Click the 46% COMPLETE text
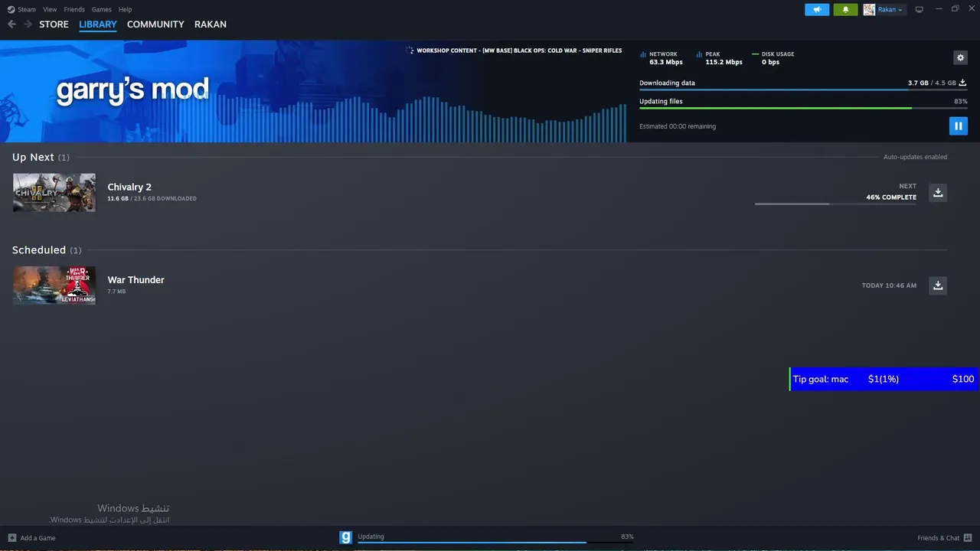Image resolution: width=980 pixels, height=551 pixels. [891, 197]
